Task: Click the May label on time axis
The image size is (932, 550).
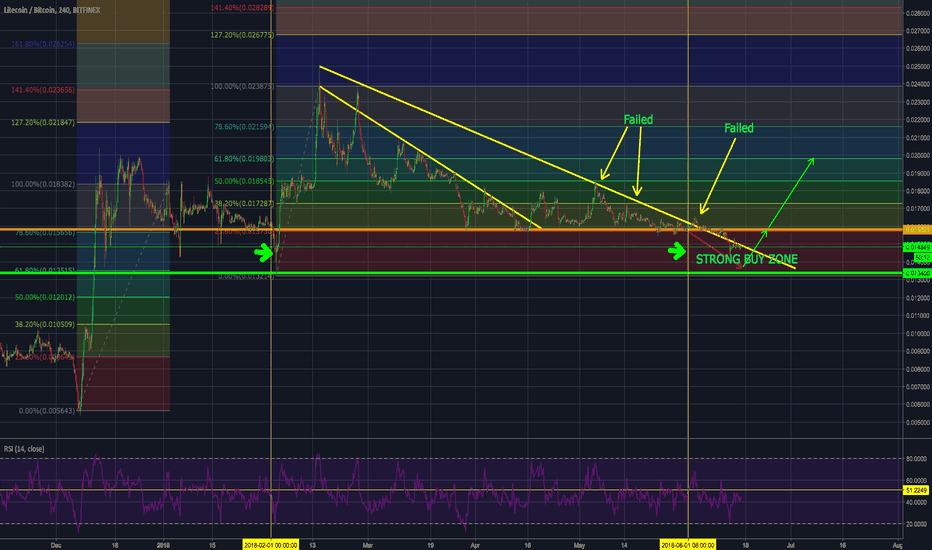Action: 580,545
